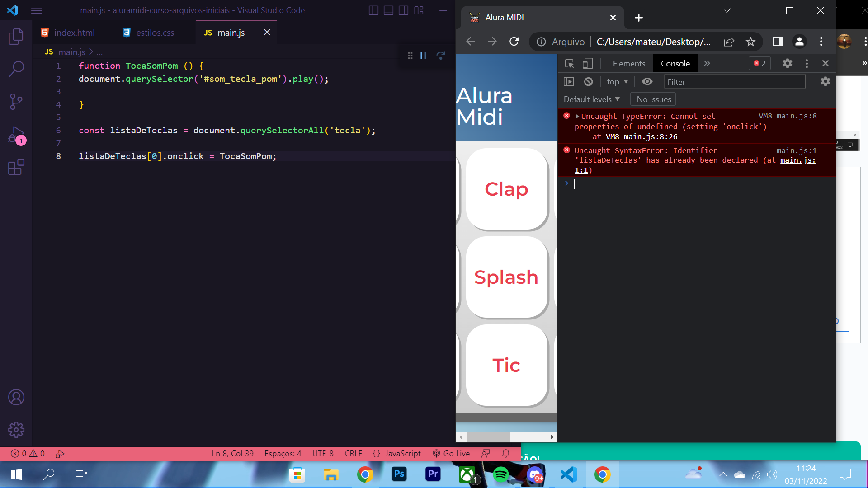Clear the console

588,82
